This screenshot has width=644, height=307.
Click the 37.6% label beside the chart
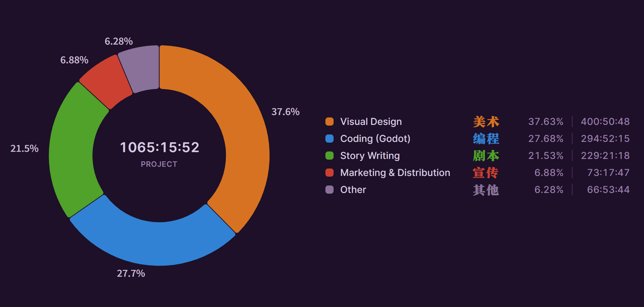(285, 112)
